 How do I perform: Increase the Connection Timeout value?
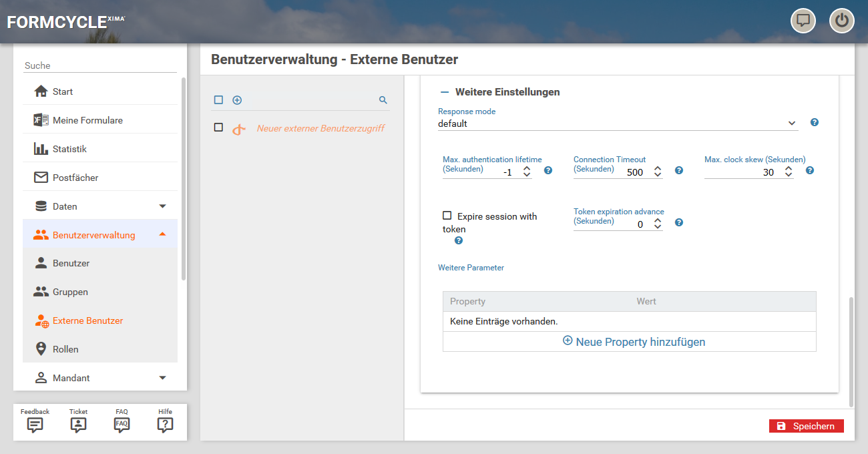(658, 168)
